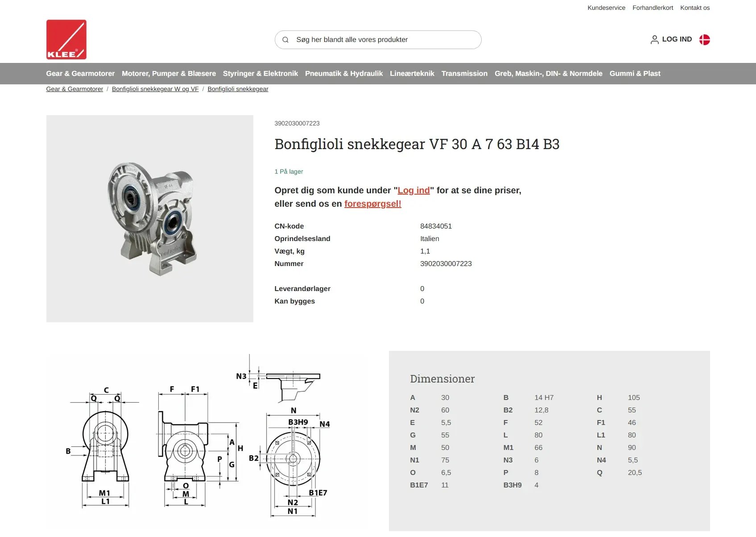Go to Bonfiglioli snekkegear breadcrumb
The image size is (756, 537).
click(x=238, y=89)
